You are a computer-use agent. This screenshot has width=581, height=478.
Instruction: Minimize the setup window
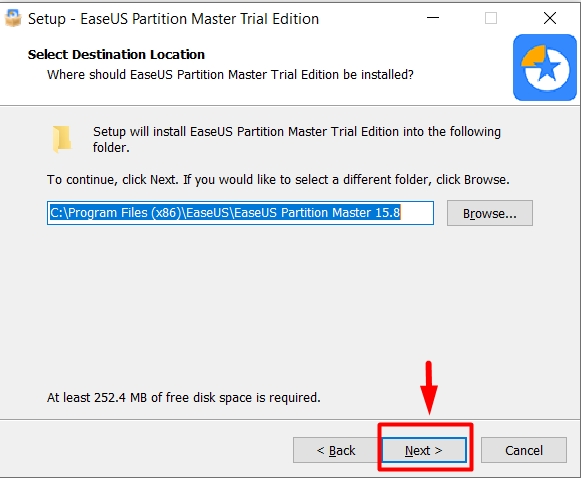pyautogui.click(x=432, y=18)
